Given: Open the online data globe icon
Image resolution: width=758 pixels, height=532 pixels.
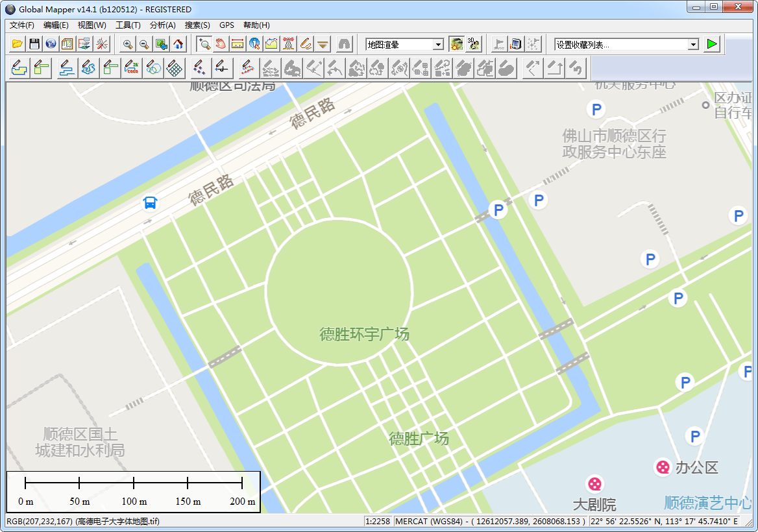Looking at the screenshot, I should (x=51, y=45).
